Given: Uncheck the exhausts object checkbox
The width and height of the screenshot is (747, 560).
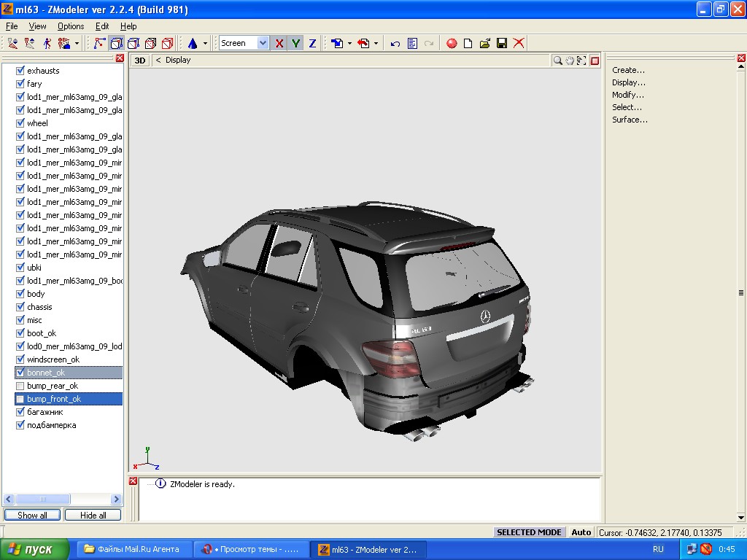Looking at the screenshot, I should tap(20, 71).
